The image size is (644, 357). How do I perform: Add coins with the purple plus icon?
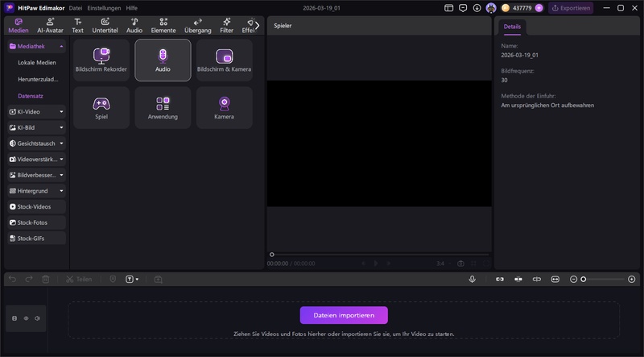539,8
